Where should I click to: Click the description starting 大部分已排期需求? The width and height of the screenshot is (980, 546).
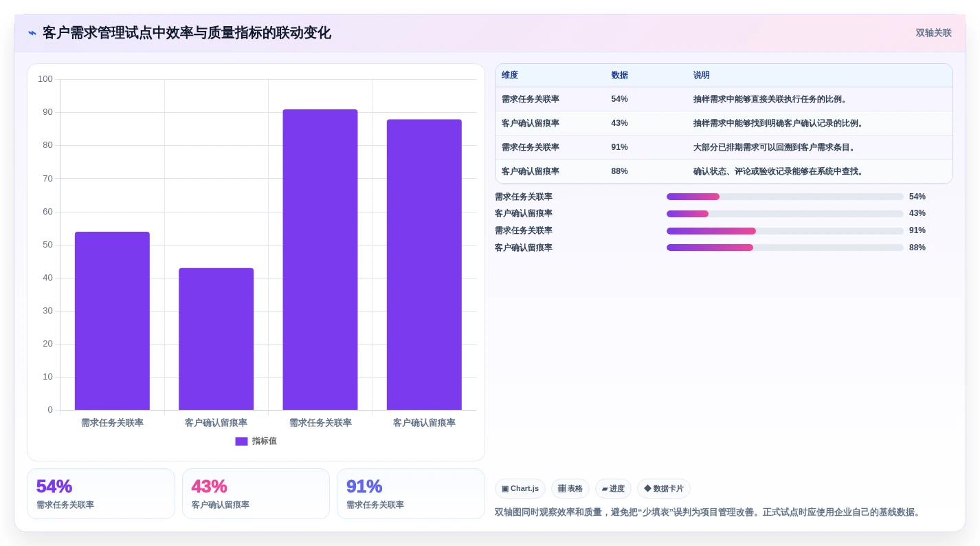pos(775,147)
